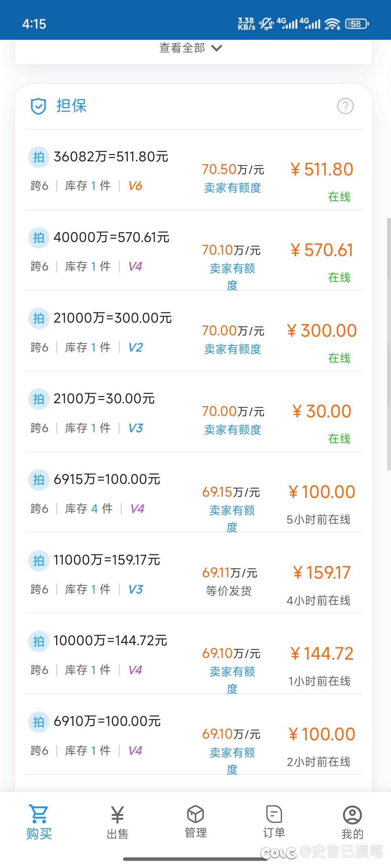Image resolution: width=391 pixels, height=868 pixels.
Task: Expand 查看全部 chevron
Action: (x=217, y=48)
